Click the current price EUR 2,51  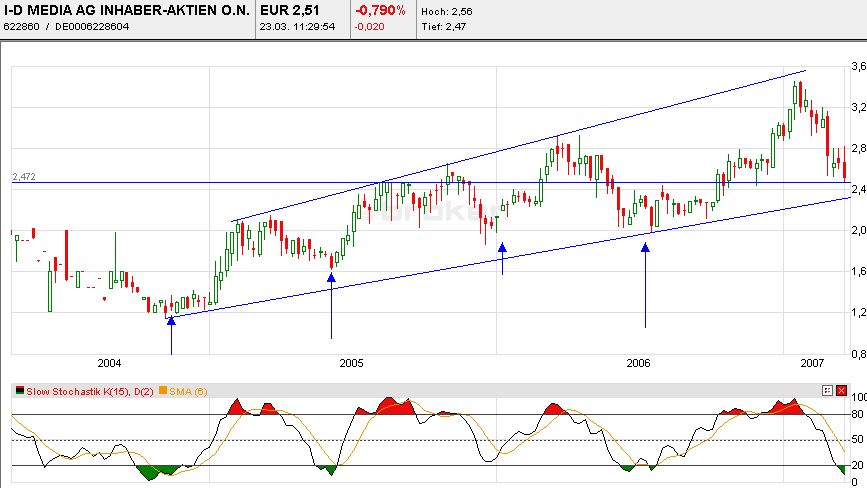290,10
